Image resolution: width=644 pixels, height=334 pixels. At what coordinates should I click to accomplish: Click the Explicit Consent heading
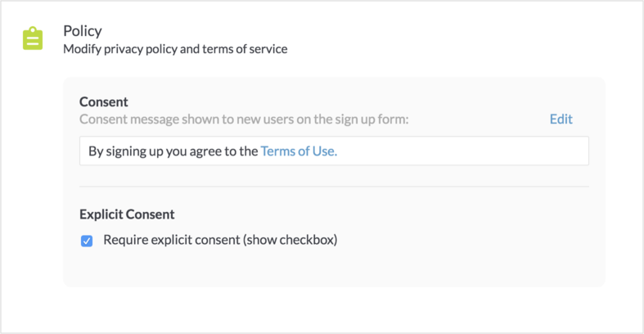point(127,214)
